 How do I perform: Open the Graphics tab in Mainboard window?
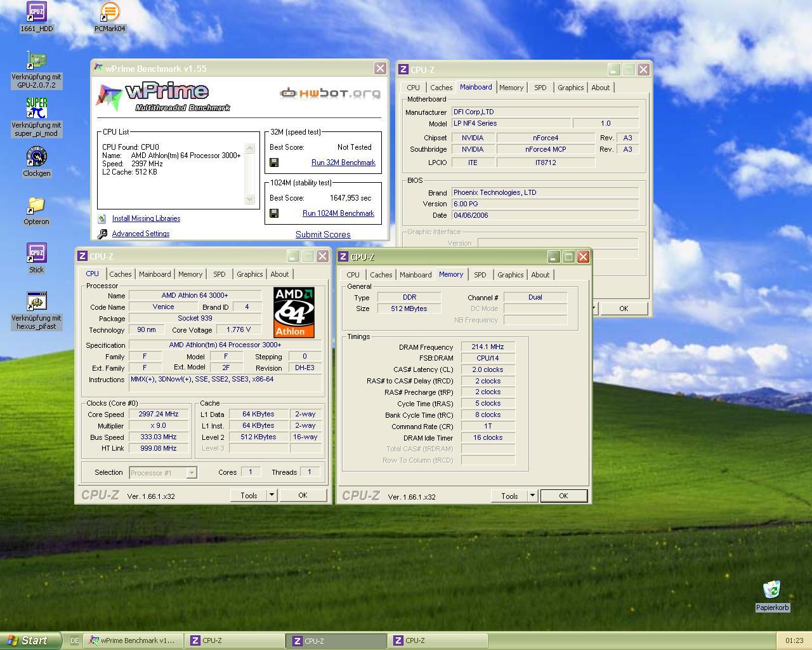point(570,88)
